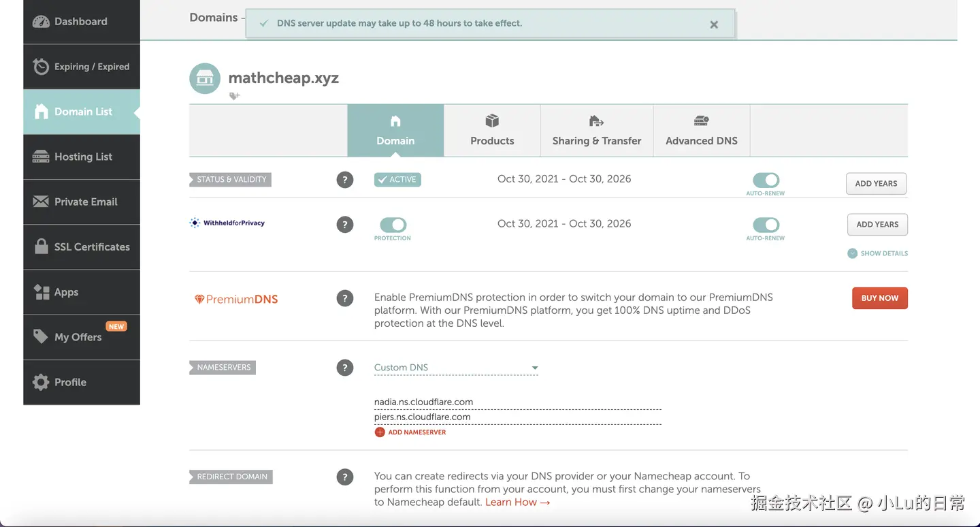Open help for Redirect Domain
Image resolution: width=980 pixels, height=527 pixels.
coord(345,477)
